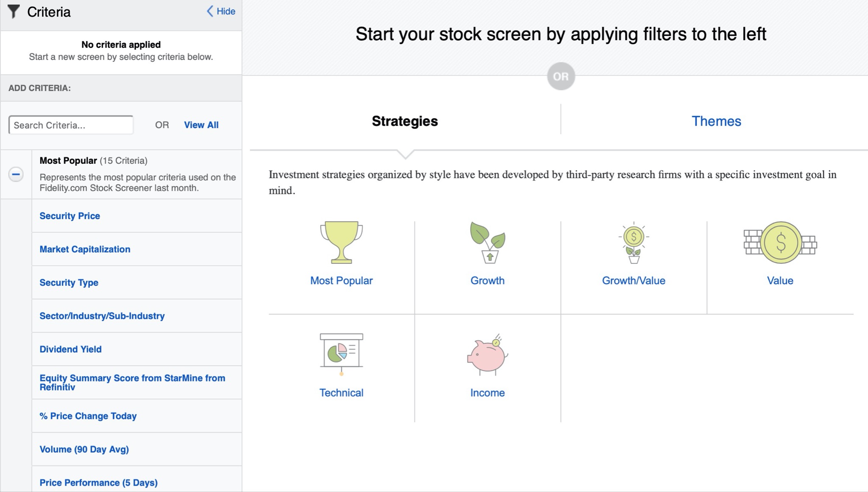The width and height of the screenshot is (868, 492).
Task: Click the Most Popular trophy icon
Action: click(x=341, y=242)
